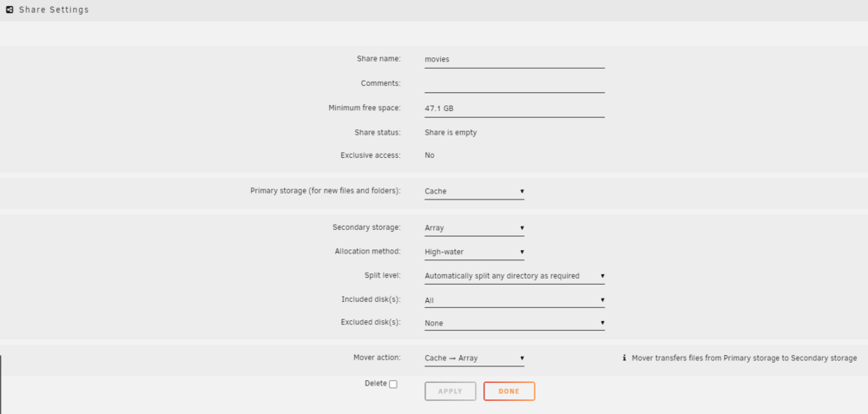Click the 'Included disk(s):' label
868x414 pixels.
371,299
